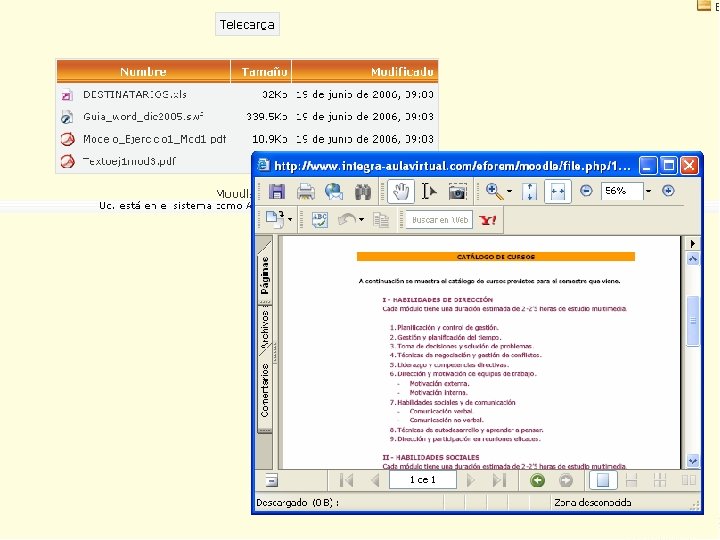Open the dropdown beside the page icon

[290, 219]
